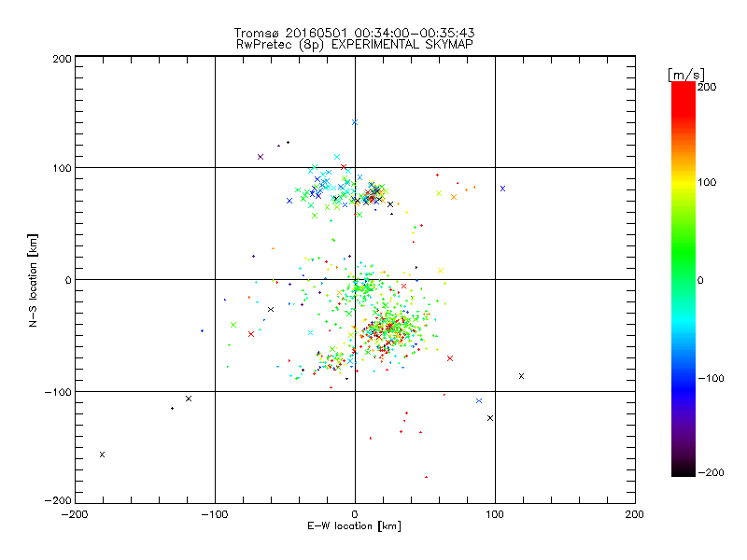Click the colorbar label '0'
The image size is (747, 560).
click(x=700, y=281)
